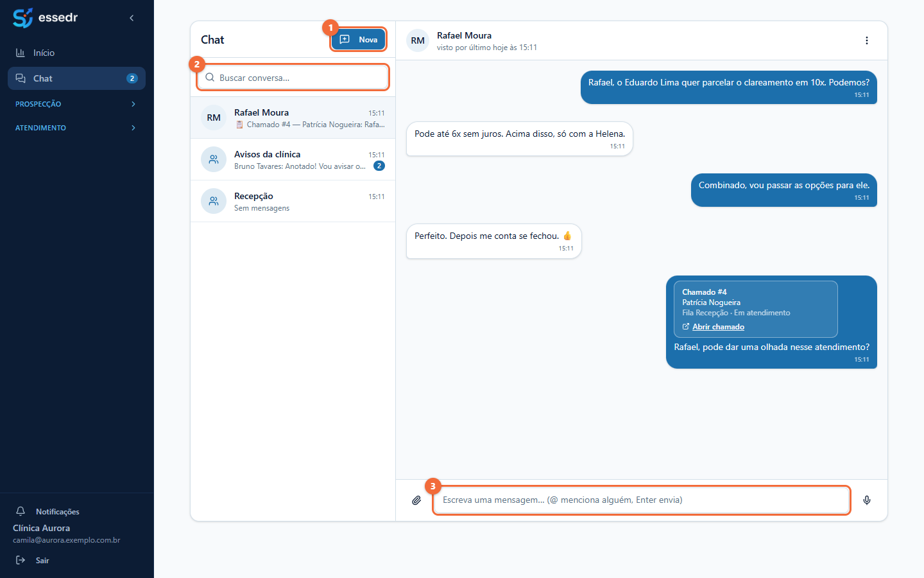Click the magnifier icon in the search box

click(210, 78)
